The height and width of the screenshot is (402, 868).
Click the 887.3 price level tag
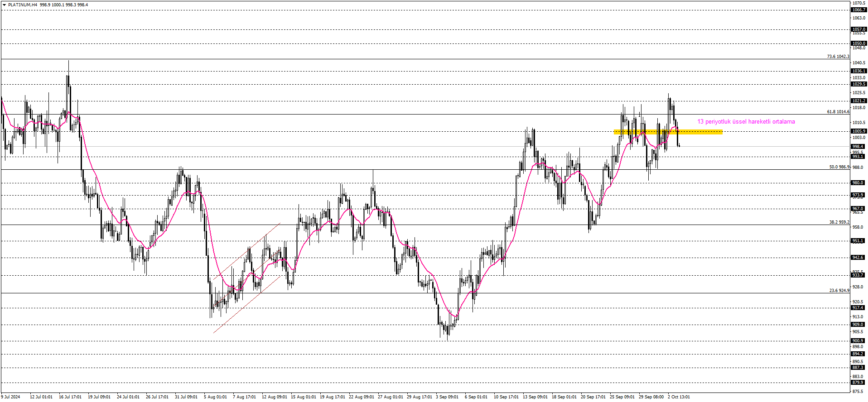[x=858, y=368]
